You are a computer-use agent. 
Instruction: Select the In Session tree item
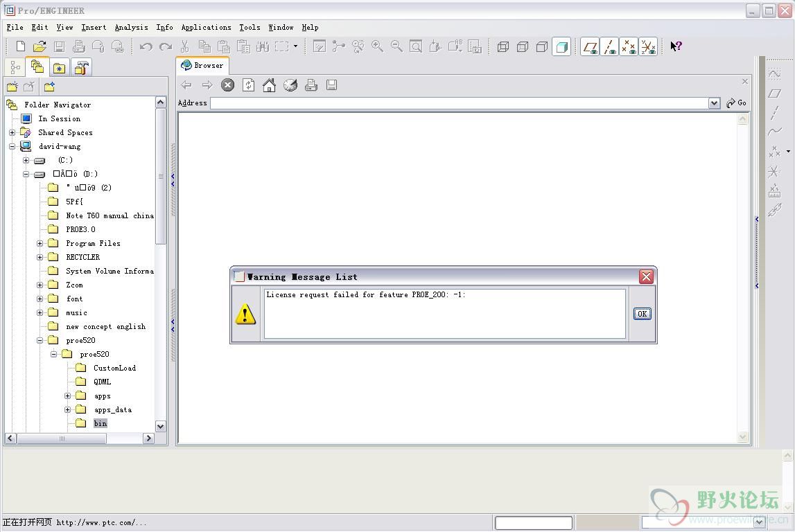[60, 118]
